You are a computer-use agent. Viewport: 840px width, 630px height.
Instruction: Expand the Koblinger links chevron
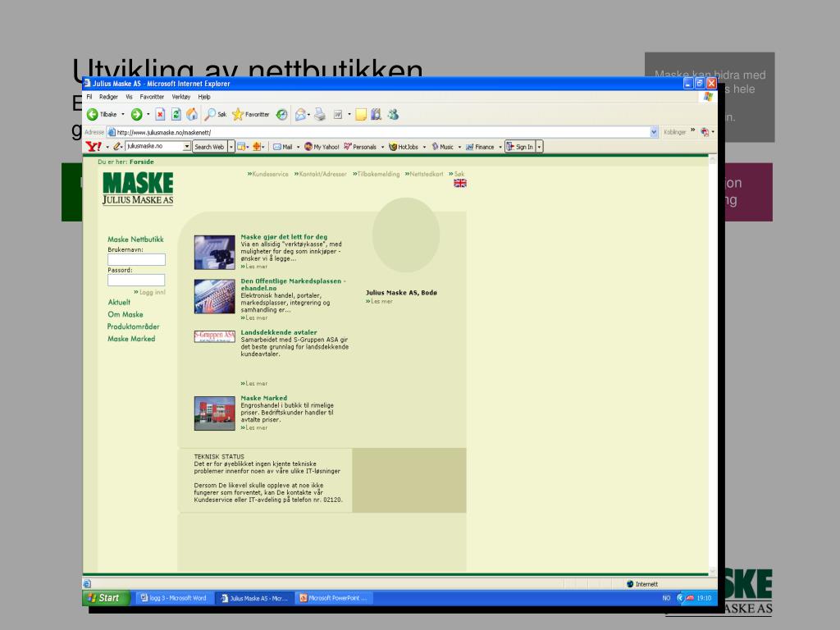point(692,130)
